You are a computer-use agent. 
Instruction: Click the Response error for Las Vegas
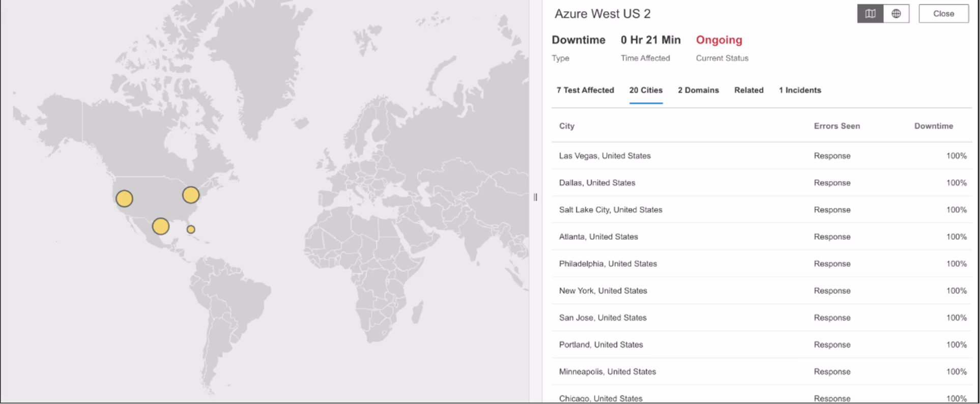(x=832, y=156)
